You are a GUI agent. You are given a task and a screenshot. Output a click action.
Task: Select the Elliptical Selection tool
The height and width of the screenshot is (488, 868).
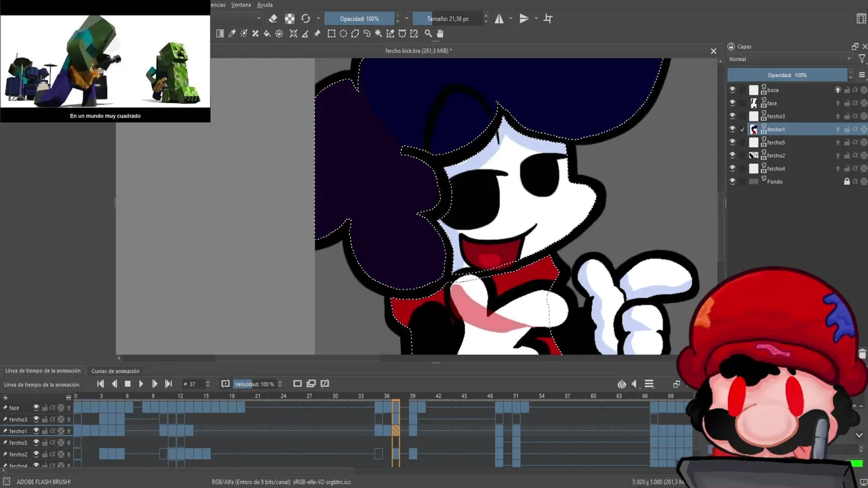point(343,33)
